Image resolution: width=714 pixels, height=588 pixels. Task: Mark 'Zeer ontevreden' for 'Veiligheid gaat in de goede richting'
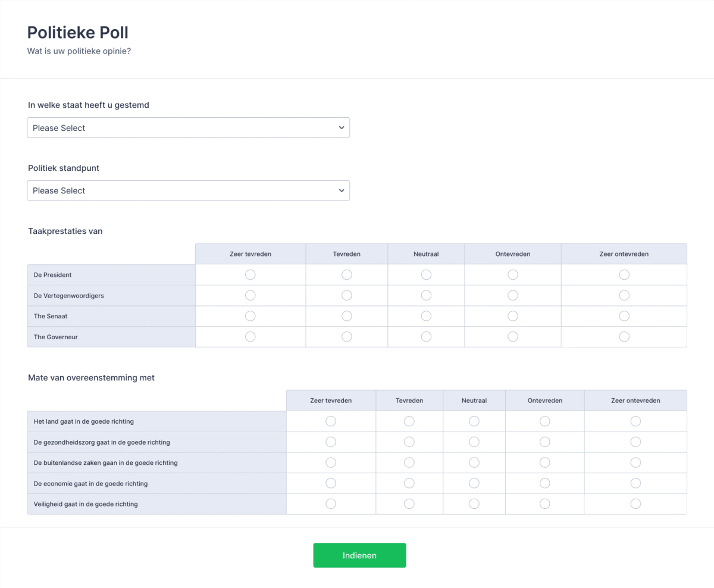[x=635, y=503]
